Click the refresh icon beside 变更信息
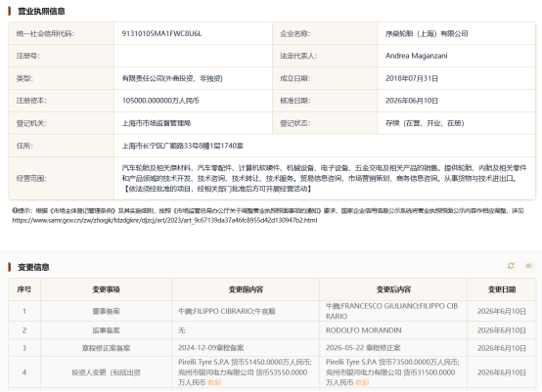 [x=511, y=266]
